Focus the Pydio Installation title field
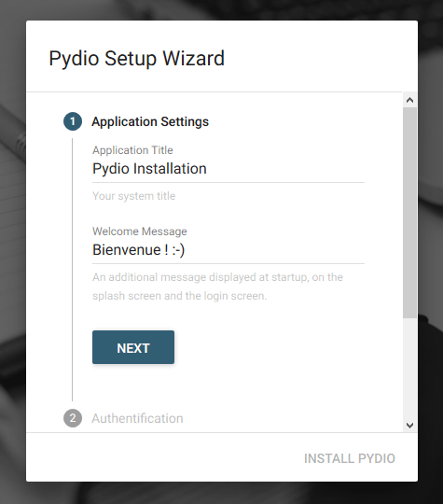Viewport: 443px width, 504px height. [x=228, y=169]
